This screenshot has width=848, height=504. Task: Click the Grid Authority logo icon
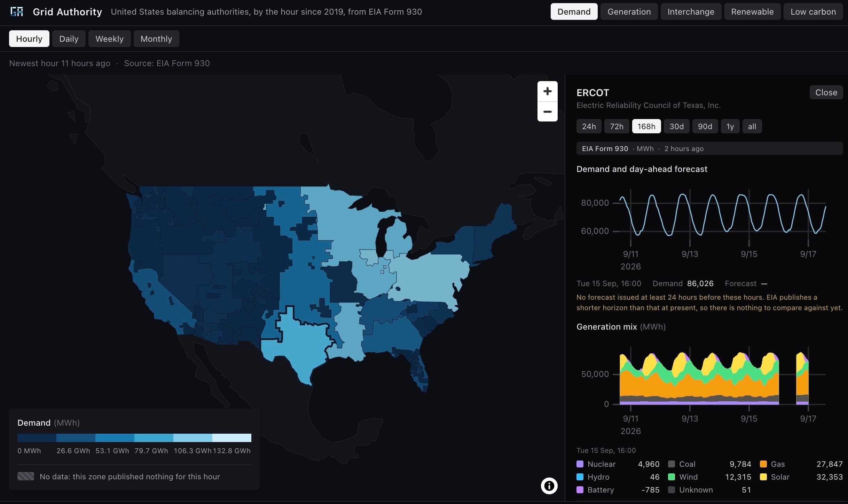(17, 11)
